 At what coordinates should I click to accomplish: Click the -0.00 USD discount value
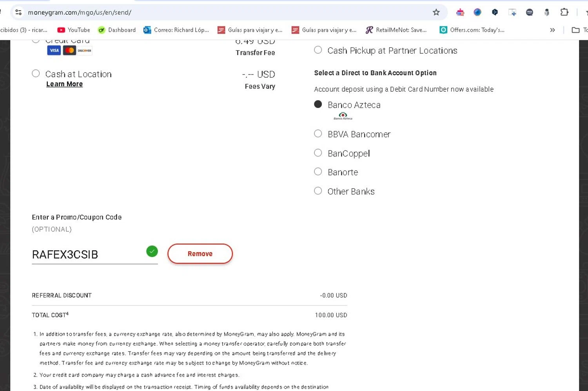[334, 295]
